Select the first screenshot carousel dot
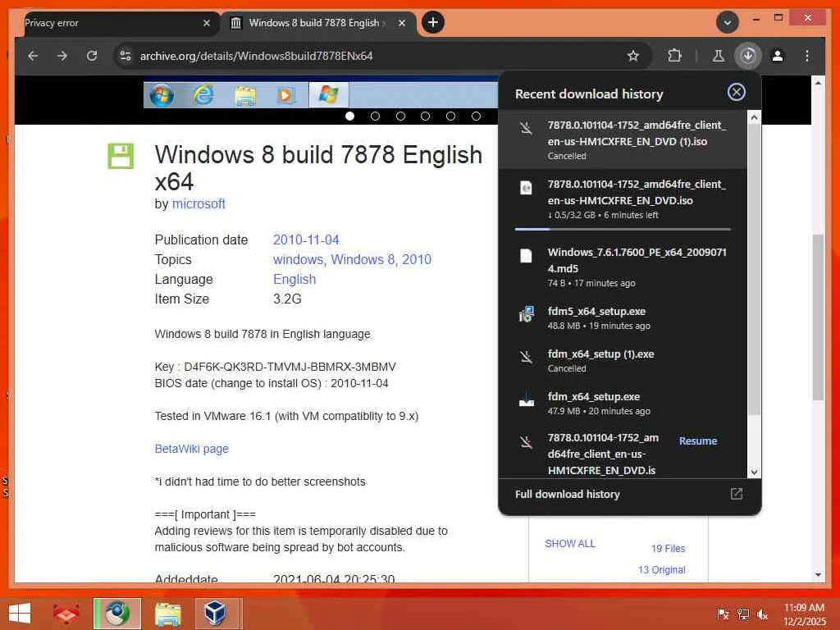 tap(349, 116)
